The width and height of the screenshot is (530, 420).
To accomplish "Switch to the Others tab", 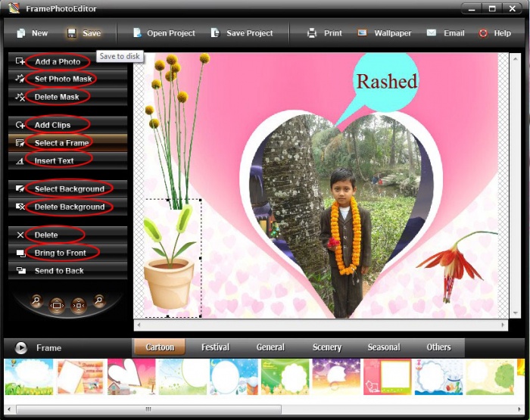I will pyautogui.click(x=438, y=347).
